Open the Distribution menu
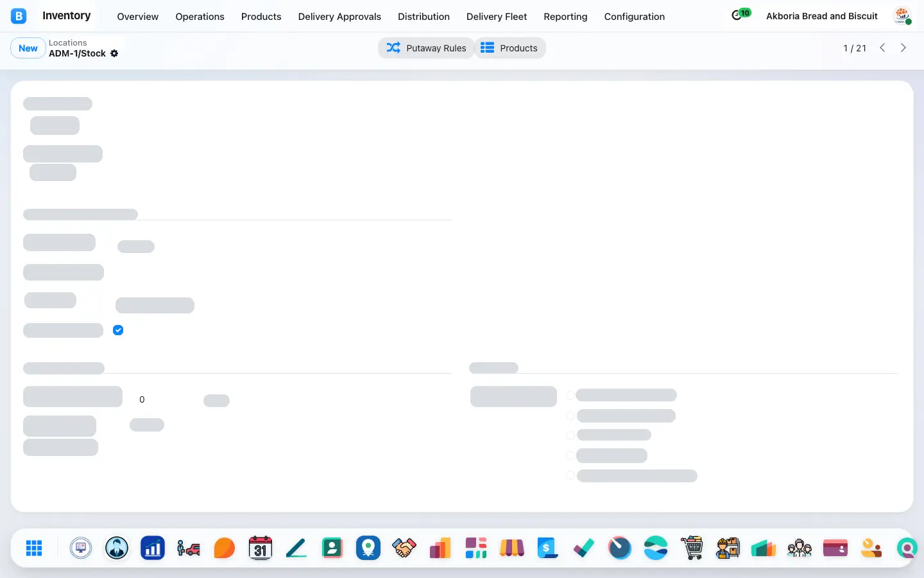The image size is (924, 578). coord(424,17)
